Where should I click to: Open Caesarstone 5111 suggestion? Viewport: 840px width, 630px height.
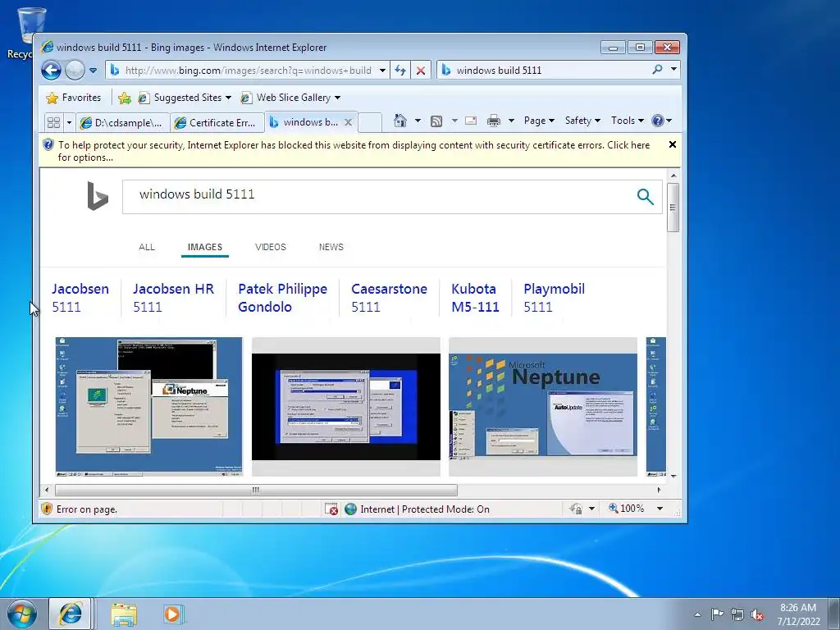tap(390, 298)
